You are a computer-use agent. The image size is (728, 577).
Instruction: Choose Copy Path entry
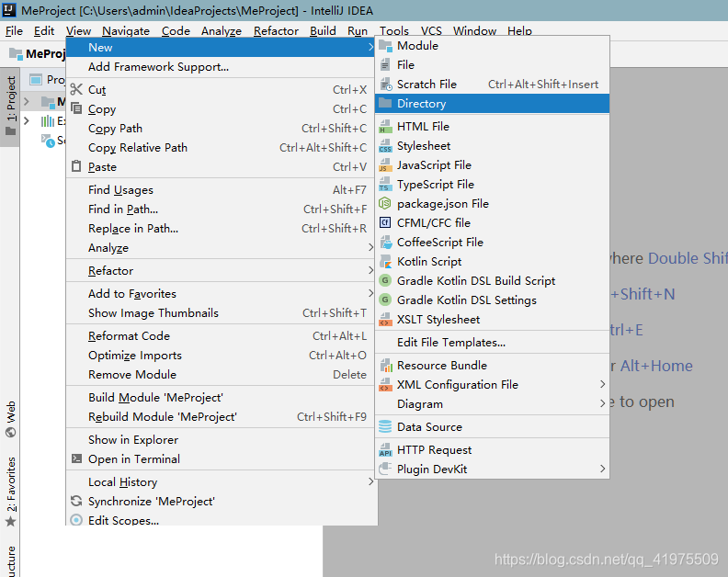(221, 128)
